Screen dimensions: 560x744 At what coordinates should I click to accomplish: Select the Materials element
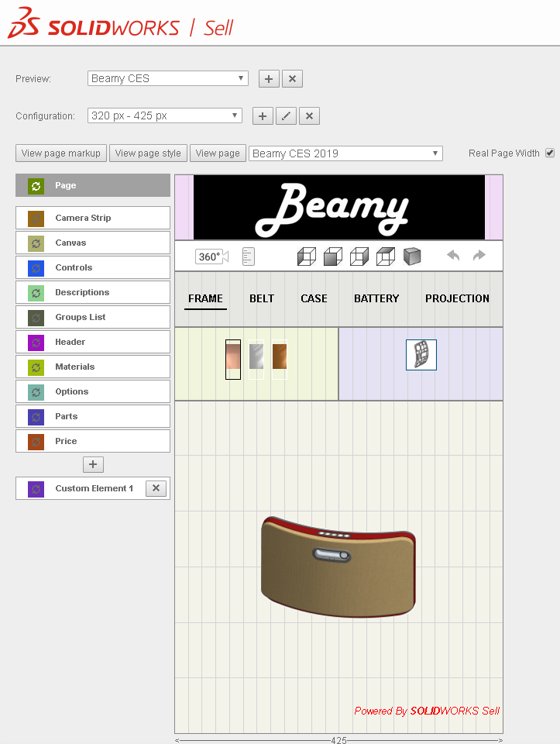pyautogui.click(x=93, y=367)
